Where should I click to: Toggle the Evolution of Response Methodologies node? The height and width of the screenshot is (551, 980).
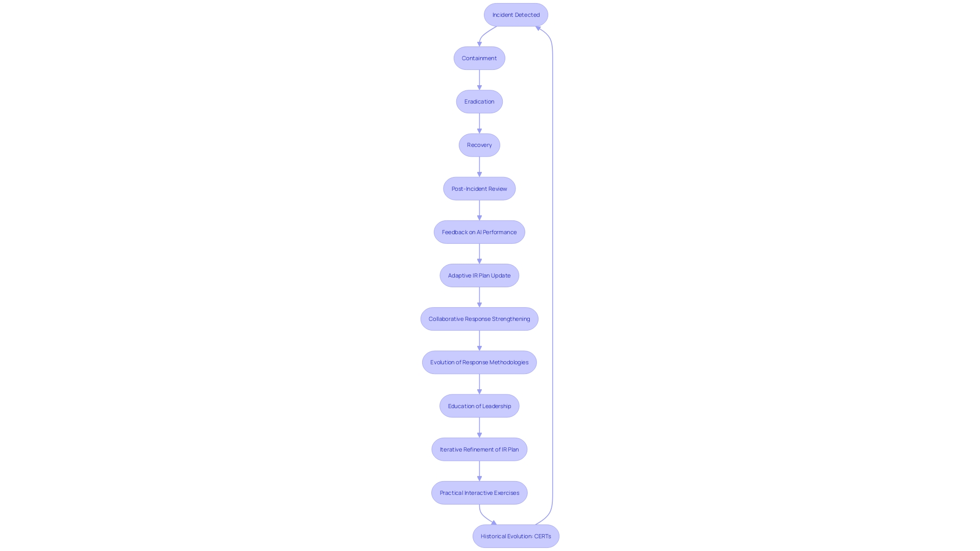click(x=479, y=362)
